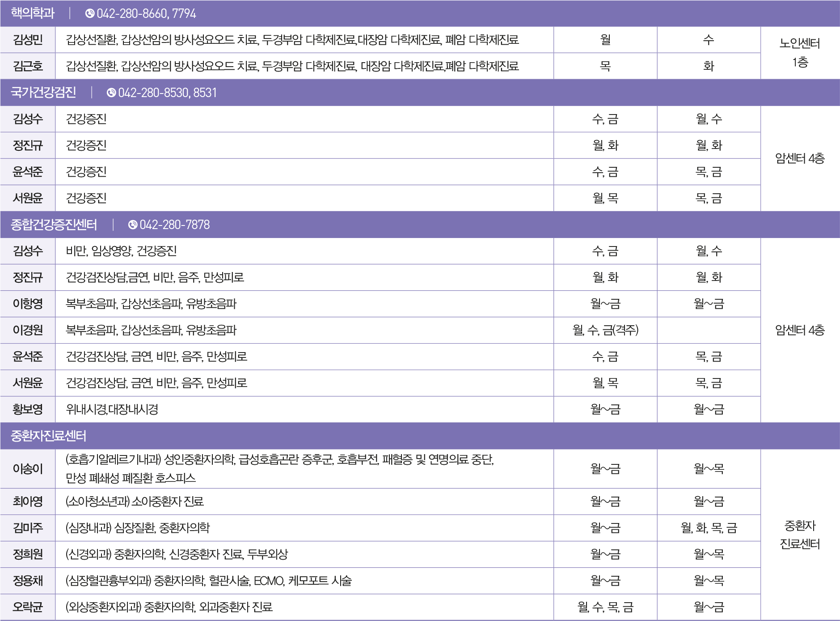This screenshot has height=621, width=840.
Task: Click phone number 042-280-8530, 8531
Action: (x=167, y=93)
